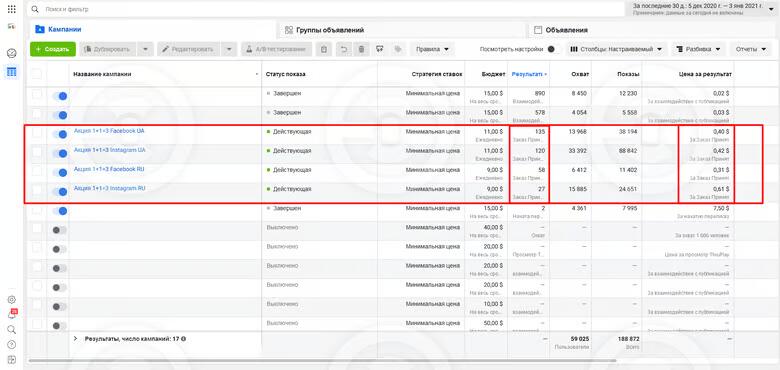Click the total reach value 59 025
780x370 pixels.
(x=579, y=339)
